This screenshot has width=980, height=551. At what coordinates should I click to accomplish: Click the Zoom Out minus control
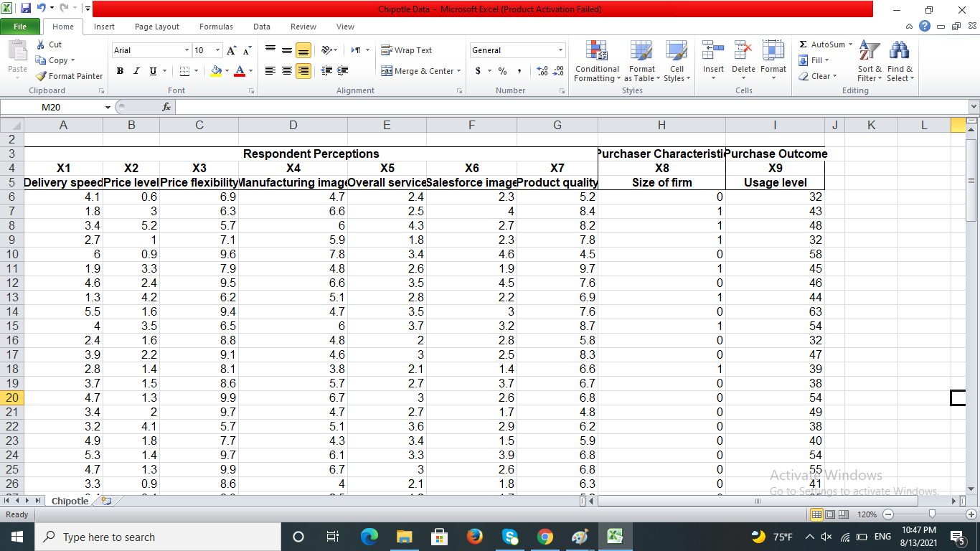point(887,514)
